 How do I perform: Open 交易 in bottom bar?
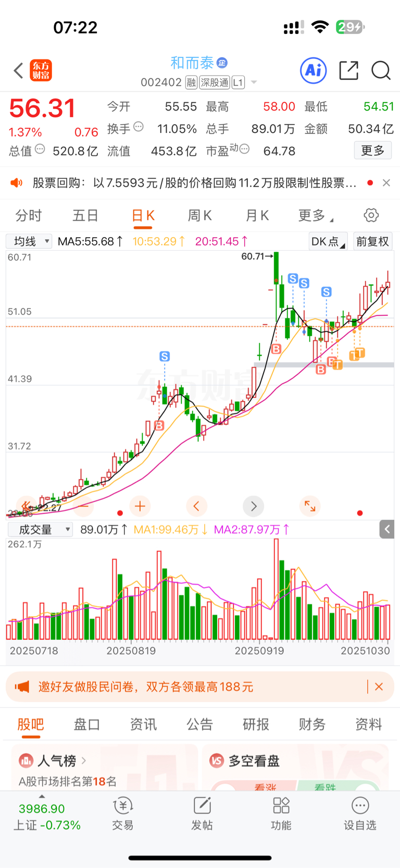(x=123, y=814)
